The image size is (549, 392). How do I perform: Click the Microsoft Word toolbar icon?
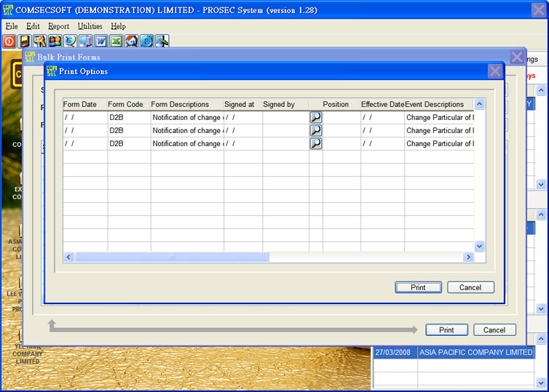point(101,41)
